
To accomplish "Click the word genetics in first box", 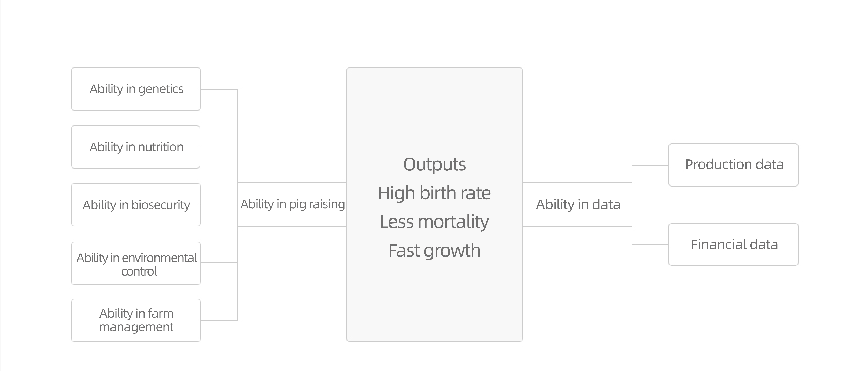I will point(161,89).
